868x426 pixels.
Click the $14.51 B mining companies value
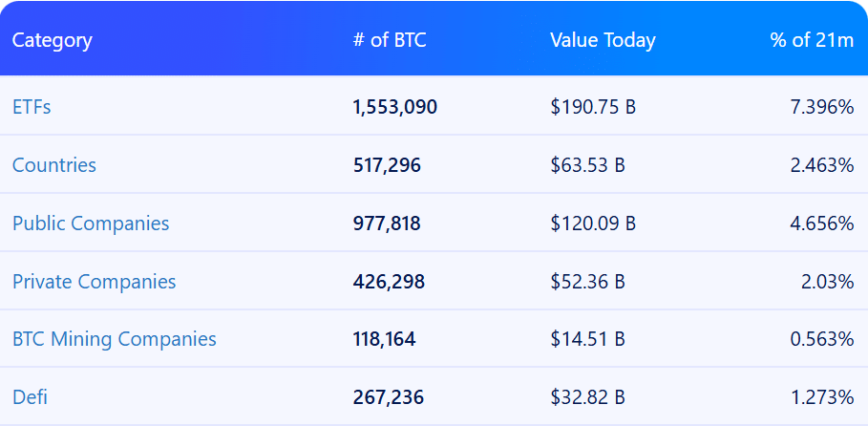587,339
